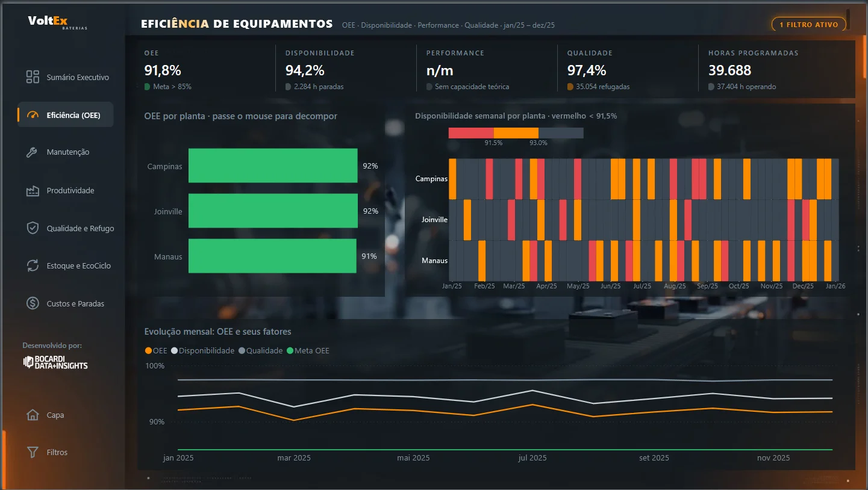The height and width of the screenshot is (490, 868).
Task: Select the "Sem capacidade teórica" text
Action: (x=472, y=87)
